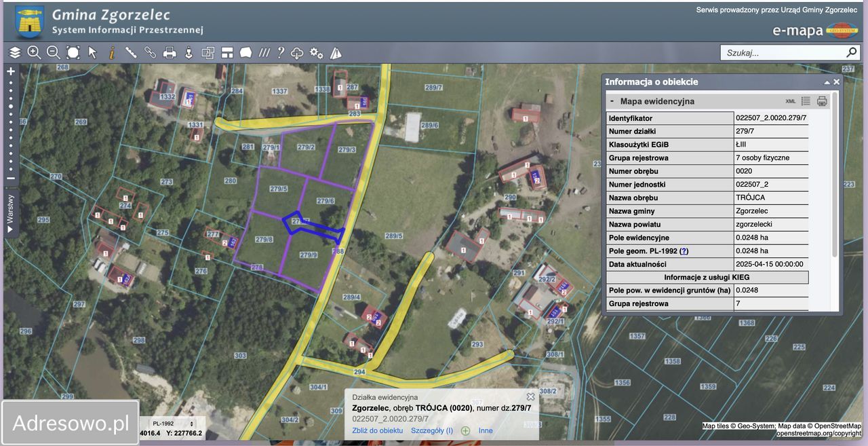Image resolution: width=868 pixels, height=446 pixels.
Task: Print the Mapa ewidencyjna object info
Action: [x=822, y=101]
